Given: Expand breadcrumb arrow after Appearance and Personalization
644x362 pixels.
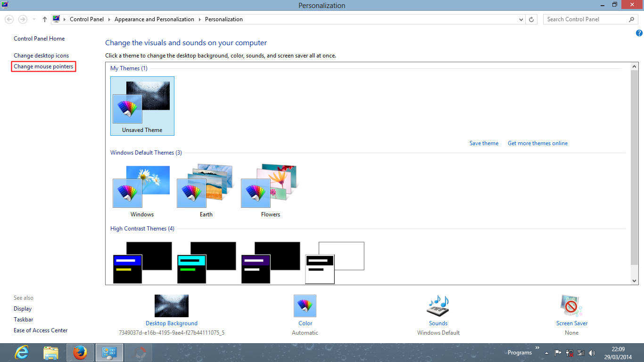Looking at the screenshot, I should click(x=199, y=19).
